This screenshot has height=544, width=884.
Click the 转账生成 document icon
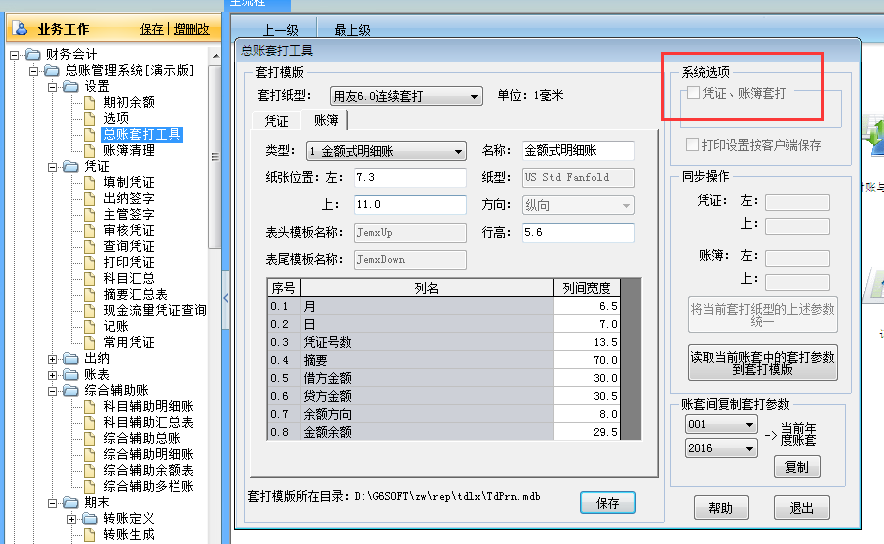point(90,534)
